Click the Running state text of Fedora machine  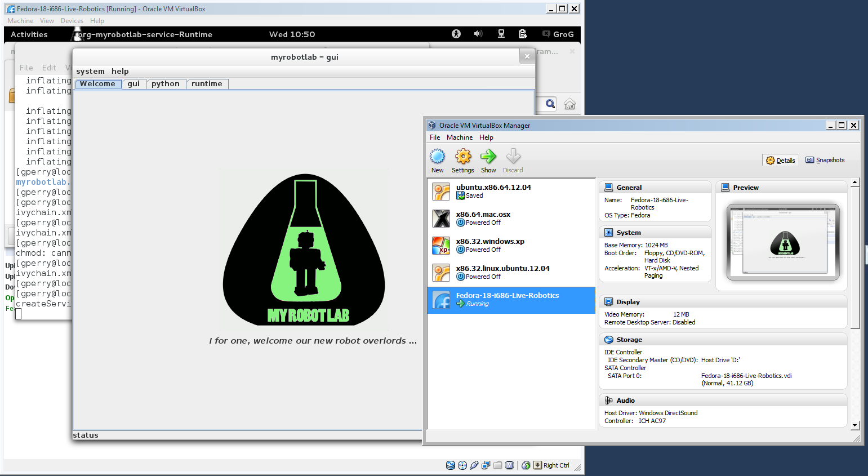(478, 304)
